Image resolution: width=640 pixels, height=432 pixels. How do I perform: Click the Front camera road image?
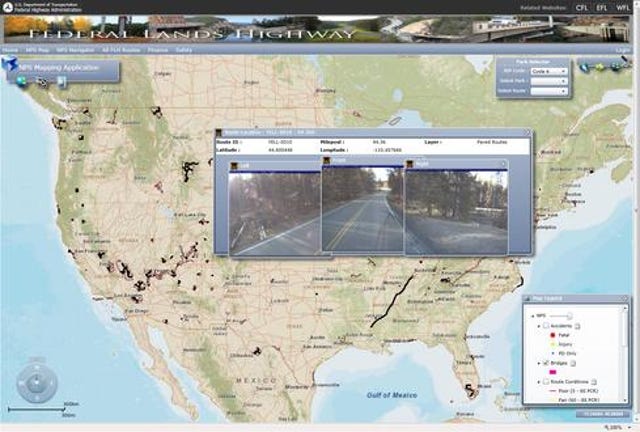[362, 209]
